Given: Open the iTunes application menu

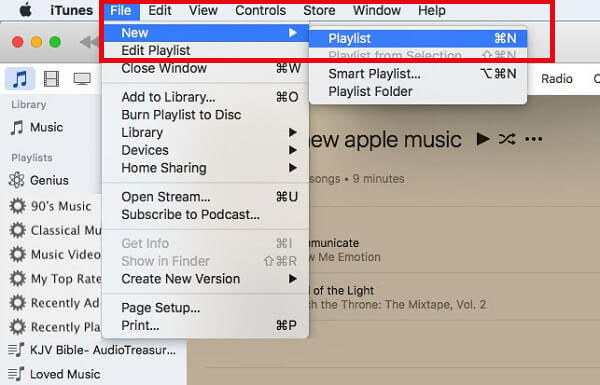Looking at the screenshot, I should pyautogui.click(x=72, y=10).
